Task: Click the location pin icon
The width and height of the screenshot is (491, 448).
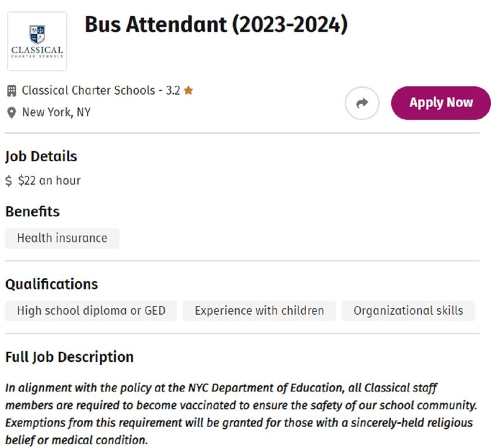Action: pos(11,112)
